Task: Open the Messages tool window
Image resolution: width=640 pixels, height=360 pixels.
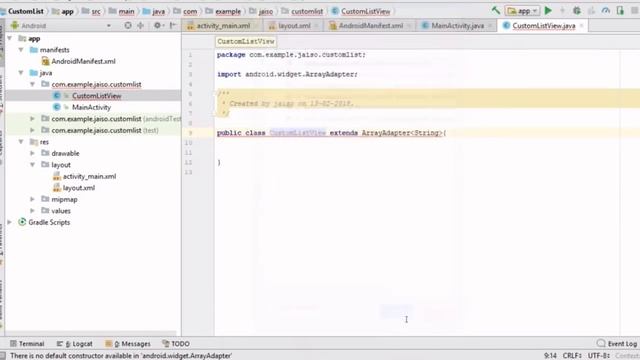Action: coord(128,344)
